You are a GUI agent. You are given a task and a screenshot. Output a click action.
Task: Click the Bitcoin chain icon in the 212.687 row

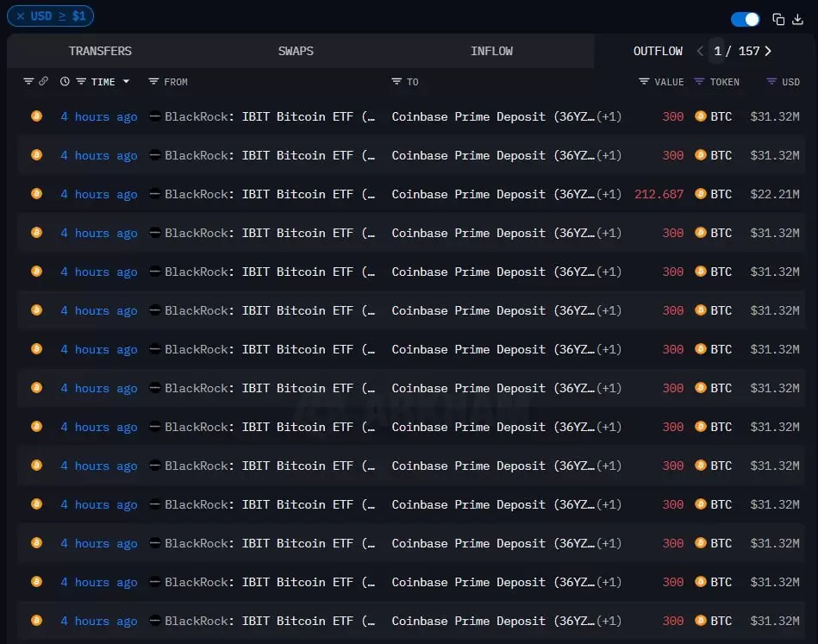(x=36, y=194)
